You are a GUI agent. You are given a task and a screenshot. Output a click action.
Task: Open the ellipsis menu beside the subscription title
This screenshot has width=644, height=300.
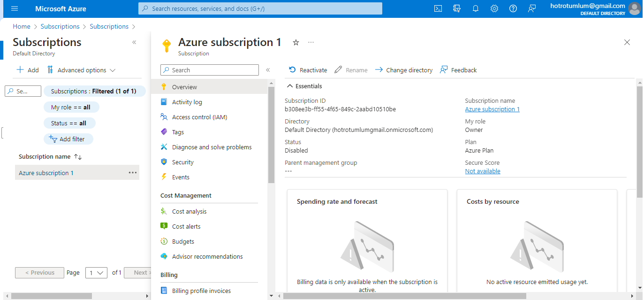pyautogui.click(x=311, y=42)
